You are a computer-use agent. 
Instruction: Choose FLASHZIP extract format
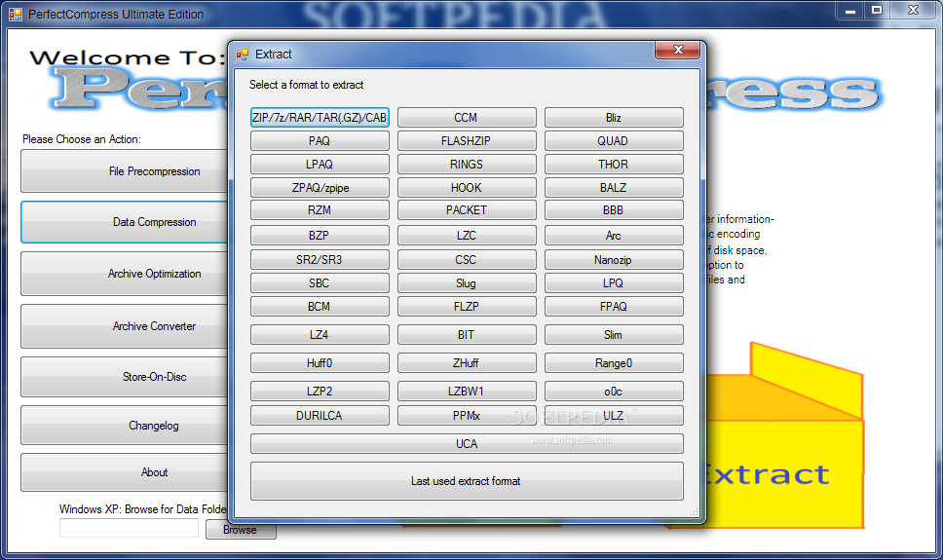click(x=467, y=141)
